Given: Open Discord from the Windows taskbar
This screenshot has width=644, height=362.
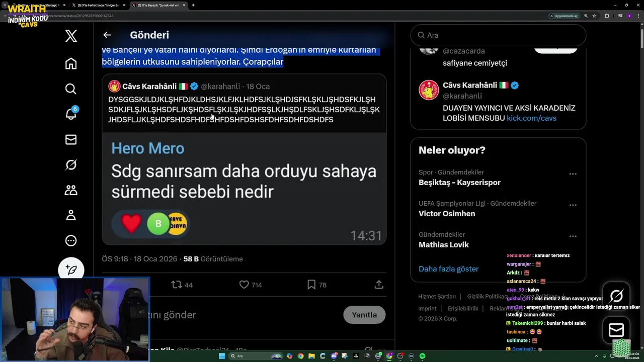Looking at the screenshot, I should [x=334, y=356].
